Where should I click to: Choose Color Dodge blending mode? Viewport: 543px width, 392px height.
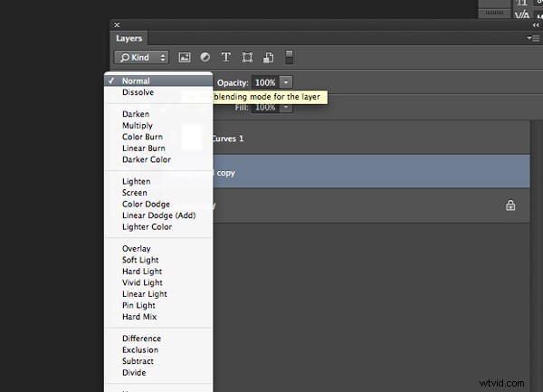(x=158, y=204)
